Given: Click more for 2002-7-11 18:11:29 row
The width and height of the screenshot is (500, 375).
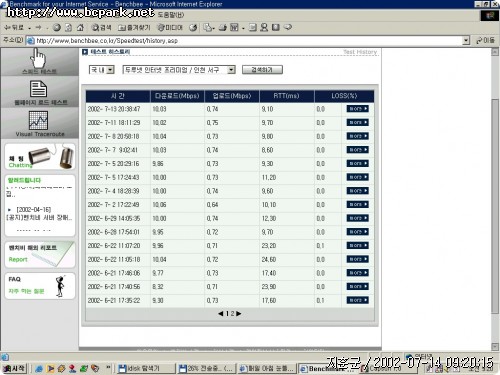Looking at the screenshot, I should coord(357,122).
